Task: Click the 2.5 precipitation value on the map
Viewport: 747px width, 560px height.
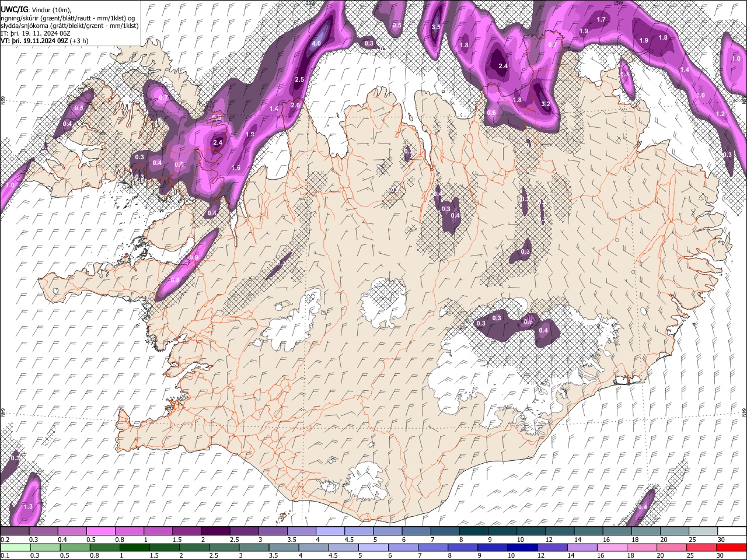Action: click(299, 79)
